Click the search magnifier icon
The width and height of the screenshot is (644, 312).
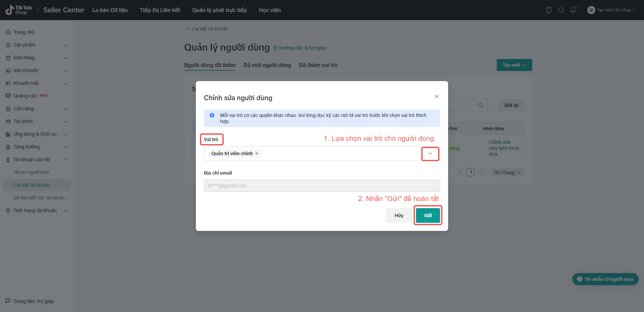click(x=480, y=105)
